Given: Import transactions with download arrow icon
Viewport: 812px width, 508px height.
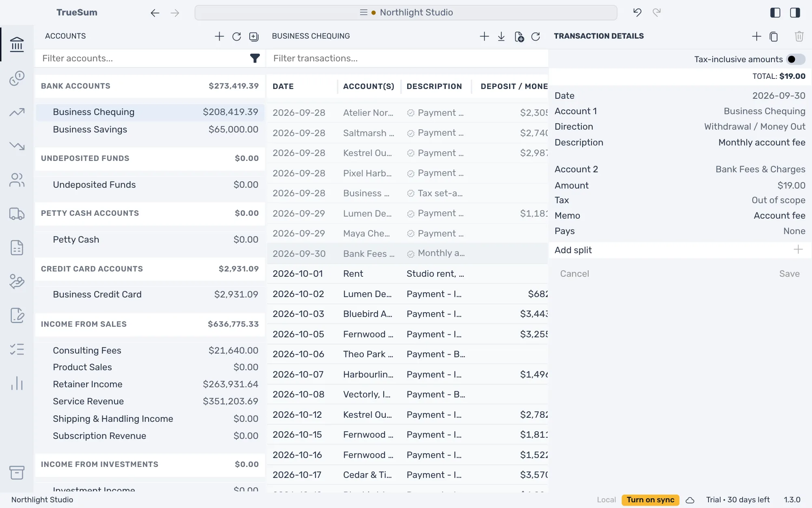Looking at the screenshot, I should [x=501, y=37].
